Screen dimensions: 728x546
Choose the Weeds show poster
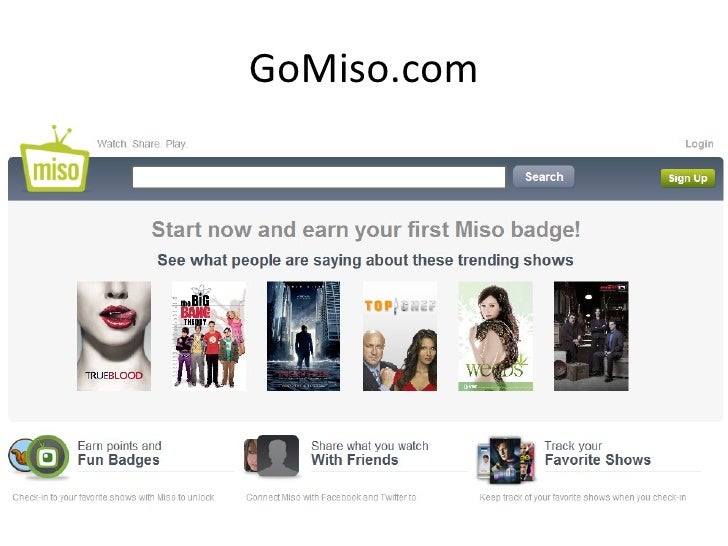tap(495, 336)
